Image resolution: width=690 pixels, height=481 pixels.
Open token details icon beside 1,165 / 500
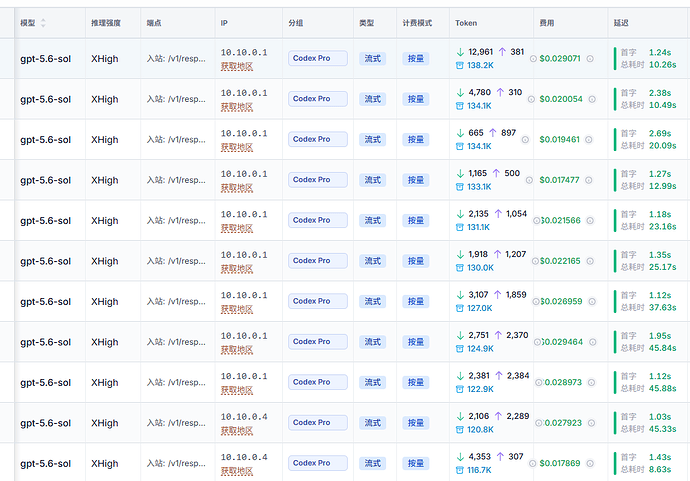(x=529, y=180)
